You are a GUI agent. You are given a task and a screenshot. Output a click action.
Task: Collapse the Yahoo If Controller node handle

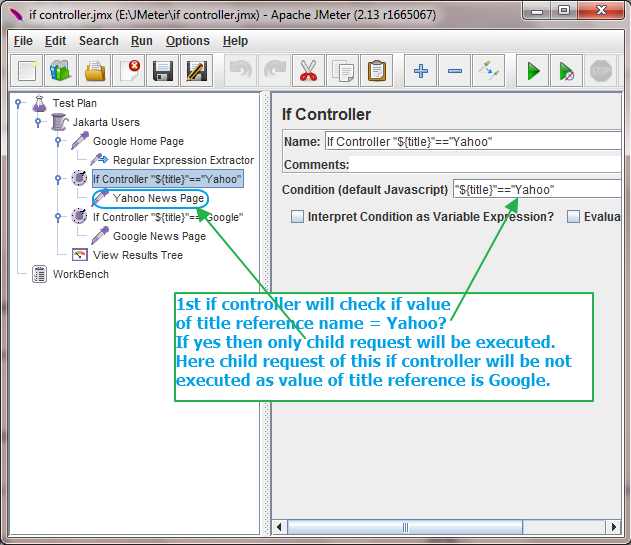58,178
